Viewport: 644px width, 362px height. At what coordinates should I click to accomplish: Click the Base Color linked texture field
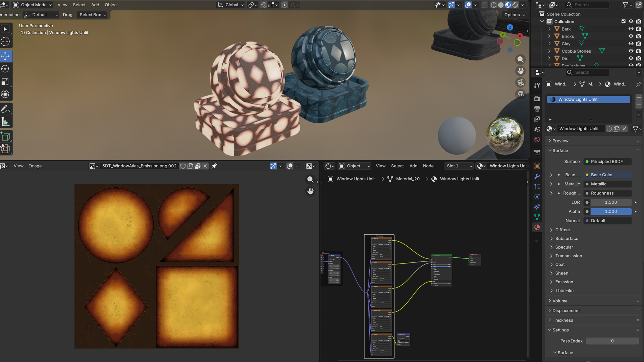(x=608, y=175)
